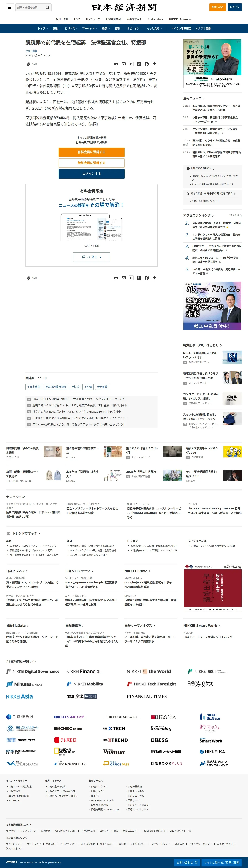Click the printer icon below the Ask! NIKKEI box

(116, 278)
